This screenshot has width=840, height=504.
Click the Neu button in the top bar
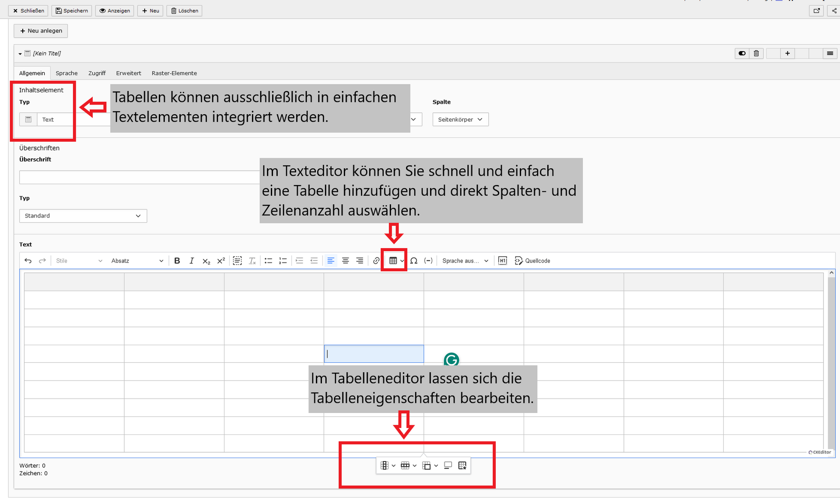tap(150, 10)
